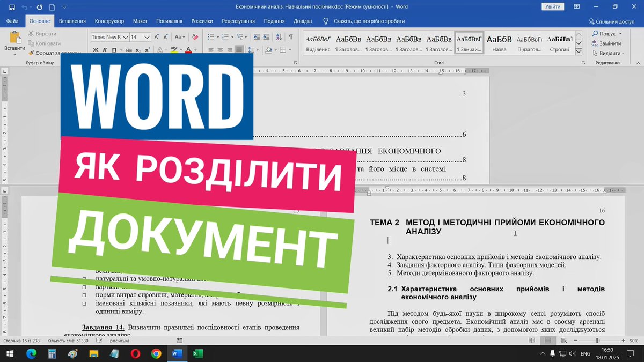Open line spacing options
644x362 pixels.
(x=253, y=50)
